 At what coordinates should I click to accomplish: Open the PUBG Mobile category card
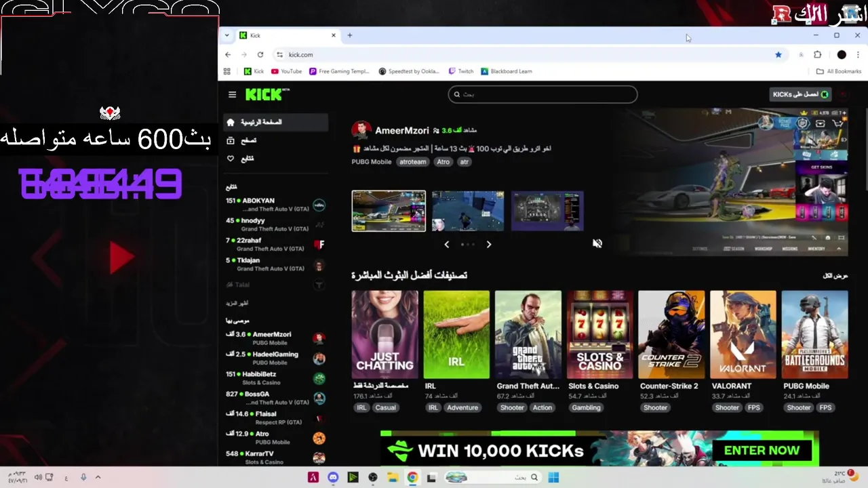(x=814, y=335)
